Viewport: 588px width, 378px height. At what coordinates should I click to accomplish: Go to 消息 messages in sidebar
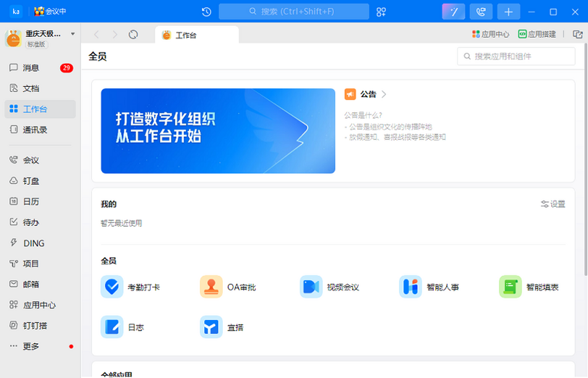click(x=30, y=68)
